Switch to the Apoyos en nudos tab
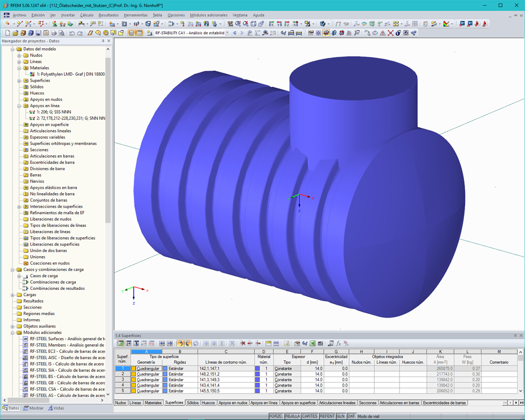This screenshot has width=525, height=420. coord(233,403)
